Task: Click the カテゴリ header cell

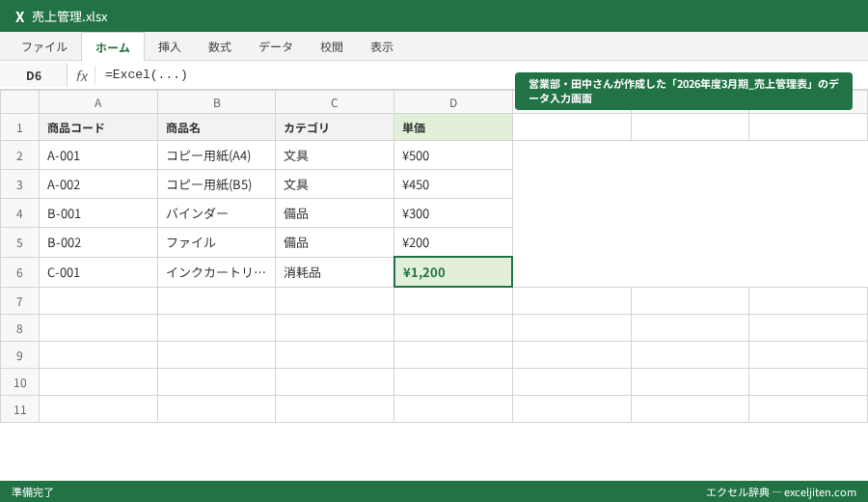Action: 335,128
